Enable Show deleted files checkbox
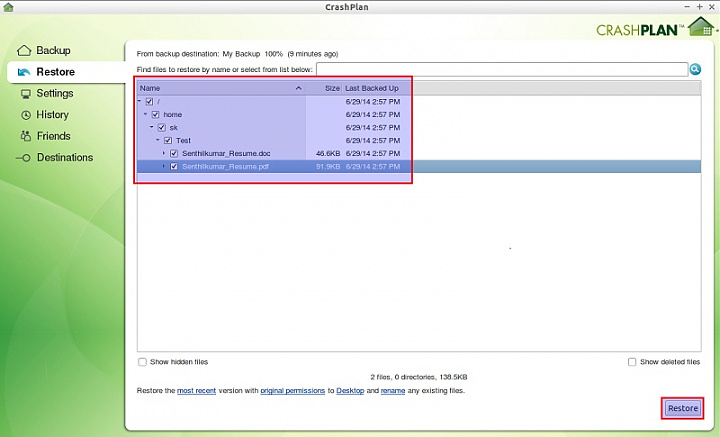Image resolution: width=720 pixels, height=437 pixels. (632, 362)
